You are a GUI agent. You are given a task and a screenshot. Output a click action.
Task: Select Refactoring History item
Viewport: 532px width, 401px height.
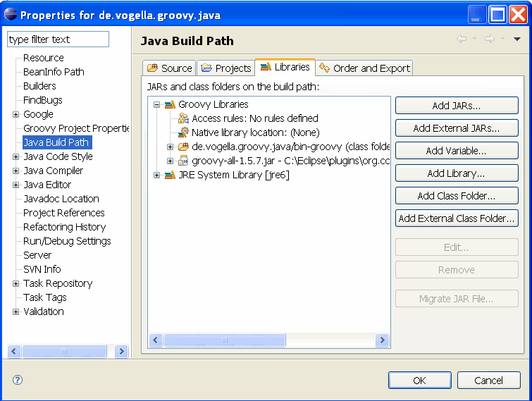(x=64, y=227)
